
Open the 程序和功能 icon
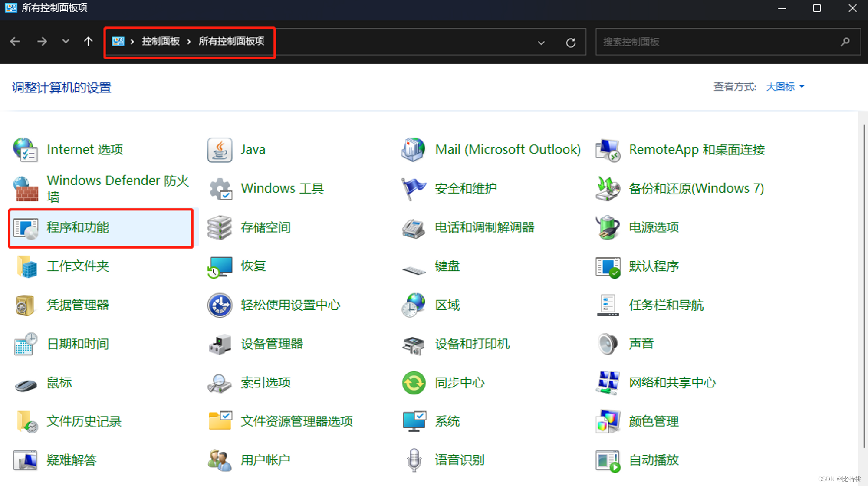(x=26, y=228)
